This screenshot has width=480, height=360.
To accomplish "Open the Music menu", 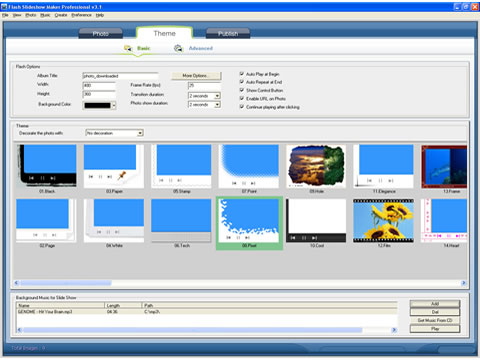I will [45, 15].
